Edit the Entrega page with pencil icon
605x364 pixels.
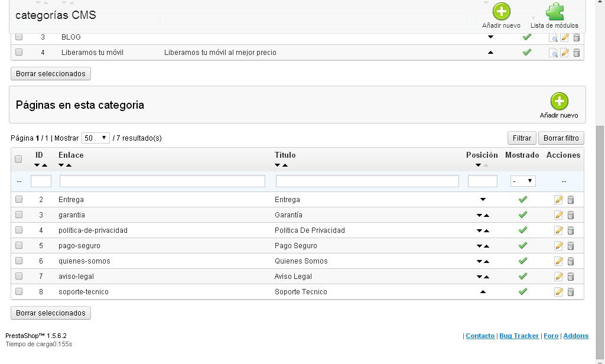(x=558, y=200)
